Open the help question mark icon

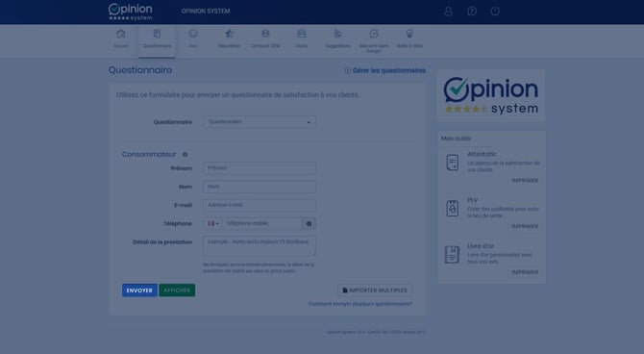click(472, 12)
